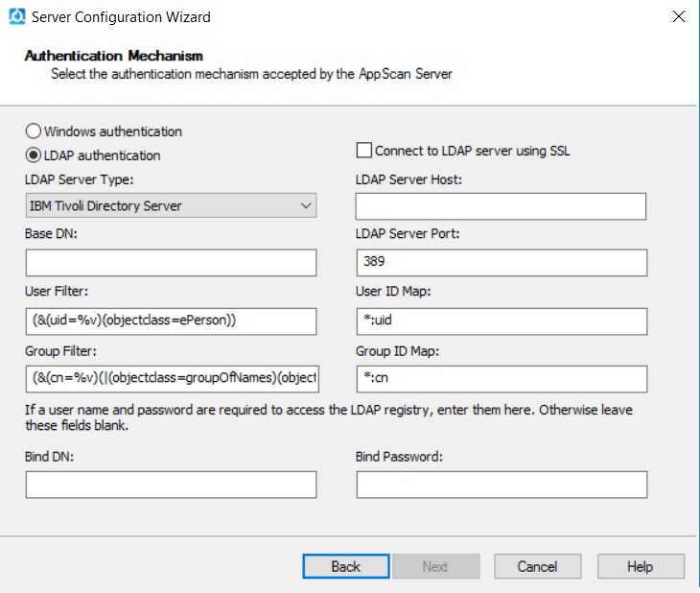Click the User Filter text field
The width and height of the screenshot is (700, 593).
(x=171, y=320)
